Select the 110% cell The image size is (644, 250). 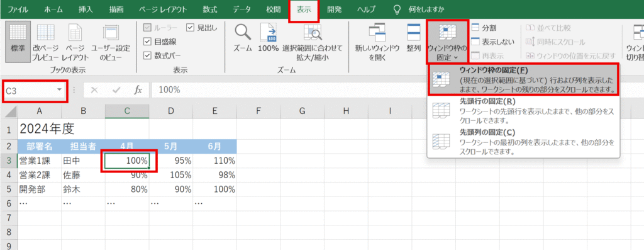tap(215, 161)
